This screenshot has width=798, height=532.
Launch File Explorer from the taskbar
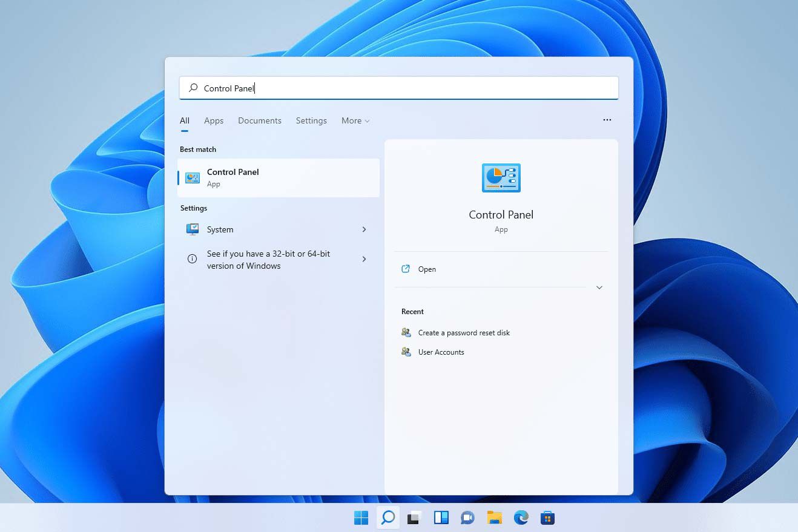click(494, 518)
